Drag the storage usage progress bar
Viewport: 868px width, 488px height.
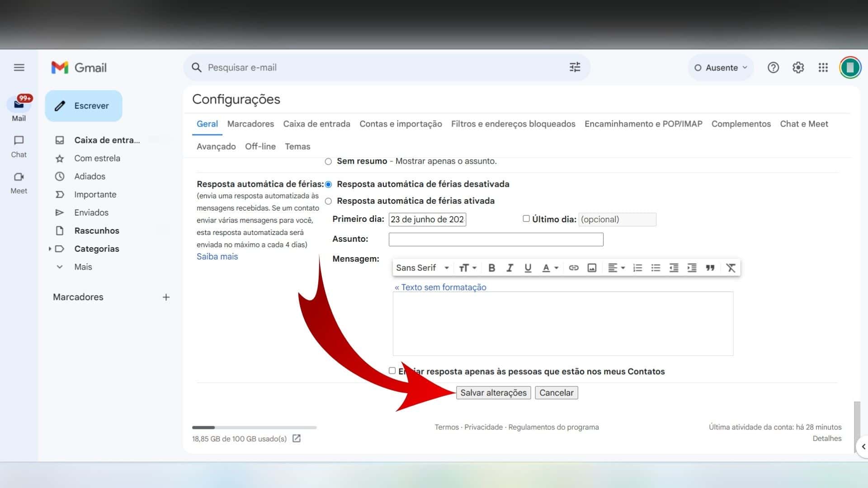pos(253,427)
